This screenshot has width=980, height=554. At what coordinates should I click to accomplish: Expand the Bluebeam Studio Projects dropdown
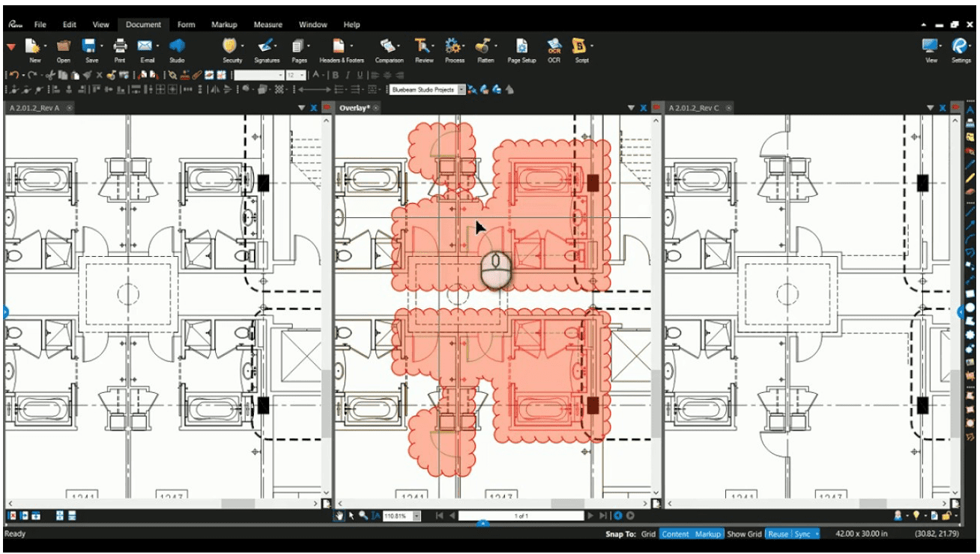click(462, 90)
